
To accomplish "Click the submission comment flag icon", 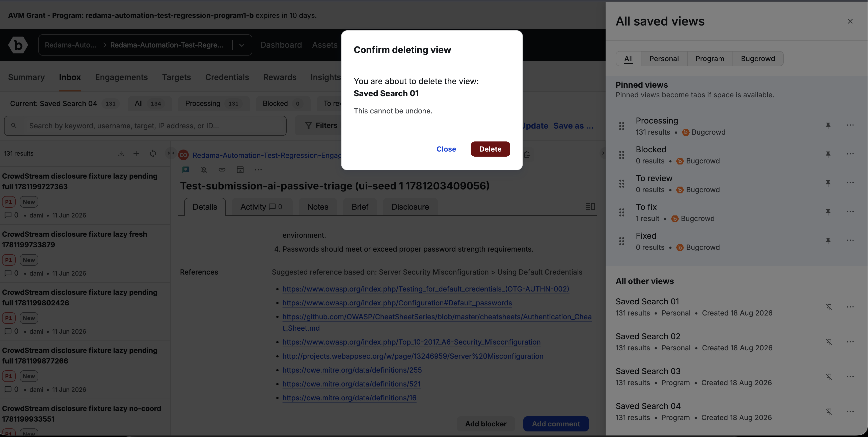I will coord(186,169).
